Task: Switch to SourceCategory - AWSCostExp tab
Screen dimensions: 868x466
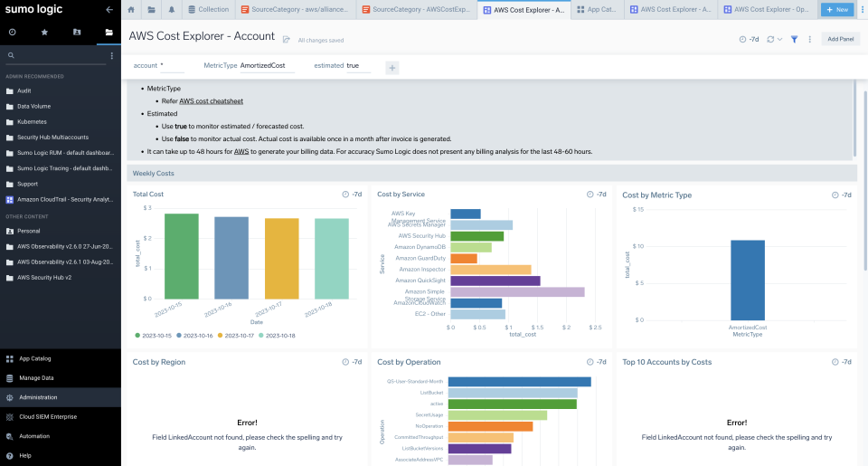Action: point(416,9)
